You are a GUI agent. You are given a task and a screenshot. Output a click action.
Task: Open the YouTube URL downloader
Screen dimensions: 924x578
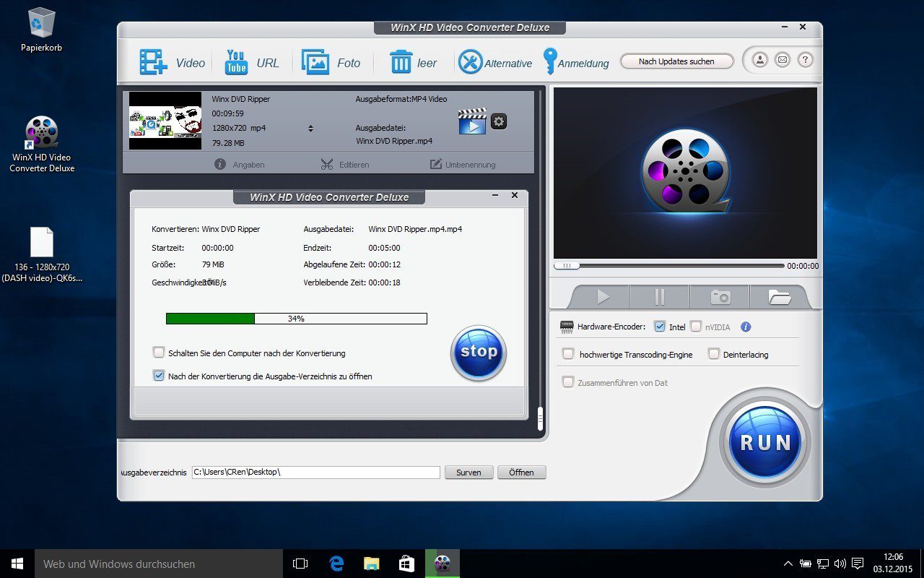click(x=236, y=62)
